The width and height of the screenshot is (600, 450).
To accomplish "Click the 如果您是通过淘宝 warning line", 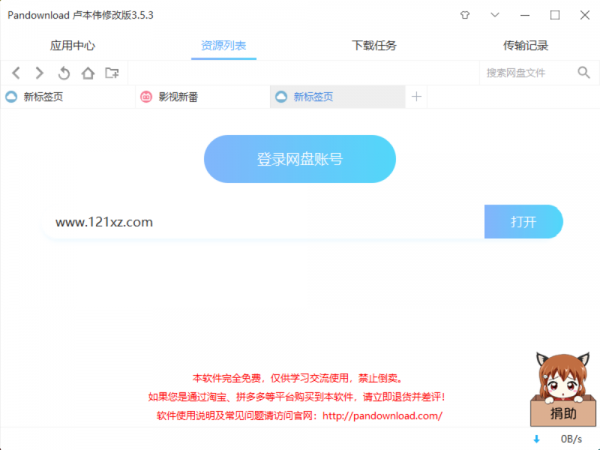I will [x=297, y=397].
